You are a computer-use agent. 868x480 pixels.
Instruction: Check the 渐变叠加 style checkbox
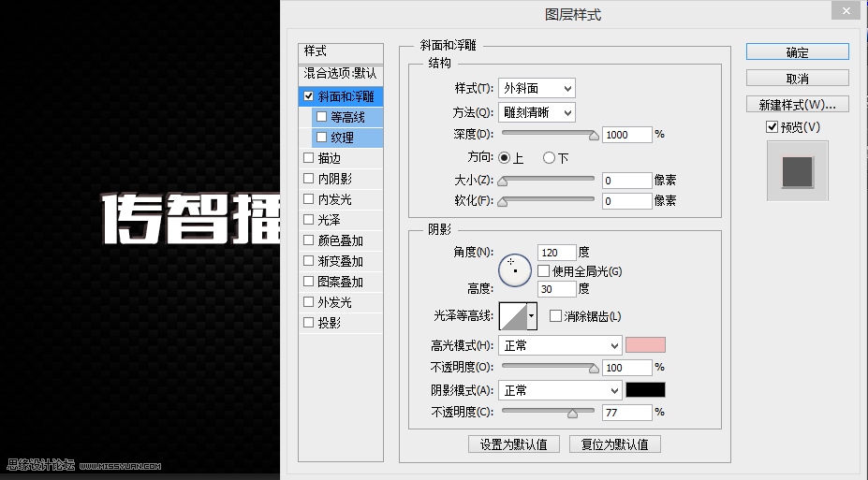[x=309, y=260]
